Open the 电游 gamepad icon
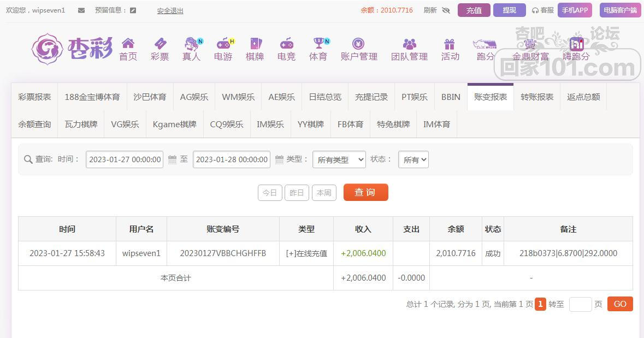 click(x=223, y=43)
